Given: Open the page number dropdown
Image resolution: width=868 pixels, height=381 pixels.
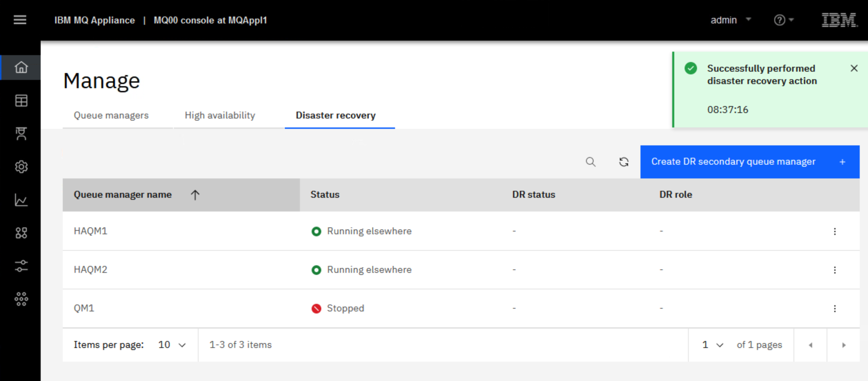Looking at the screenshot, I should tap(713, 345).
